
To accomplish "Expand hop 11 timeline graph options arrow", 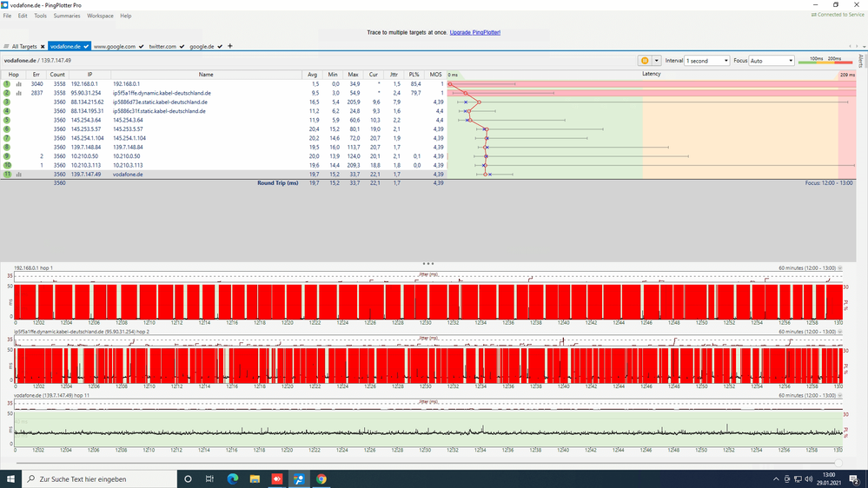I will pyautogui.click(x=840, y=396).
